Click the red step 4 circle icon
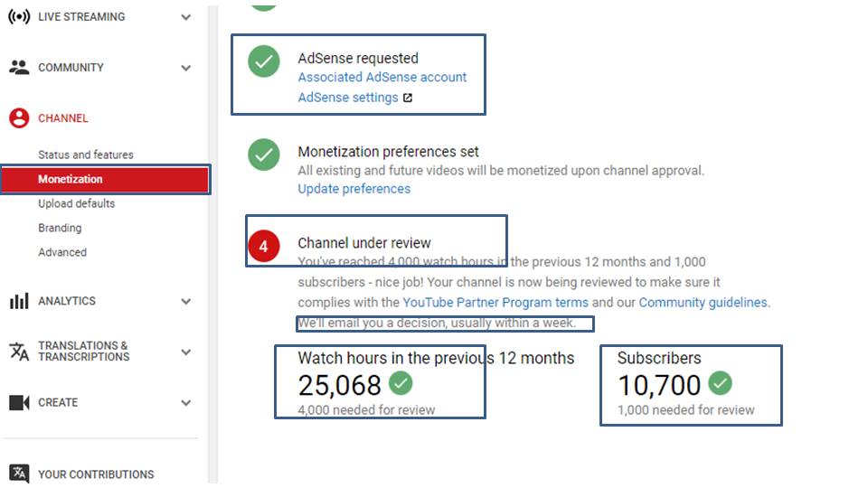Image resolution: width=868 pixels, height=488 pixels. pos(263,246)
